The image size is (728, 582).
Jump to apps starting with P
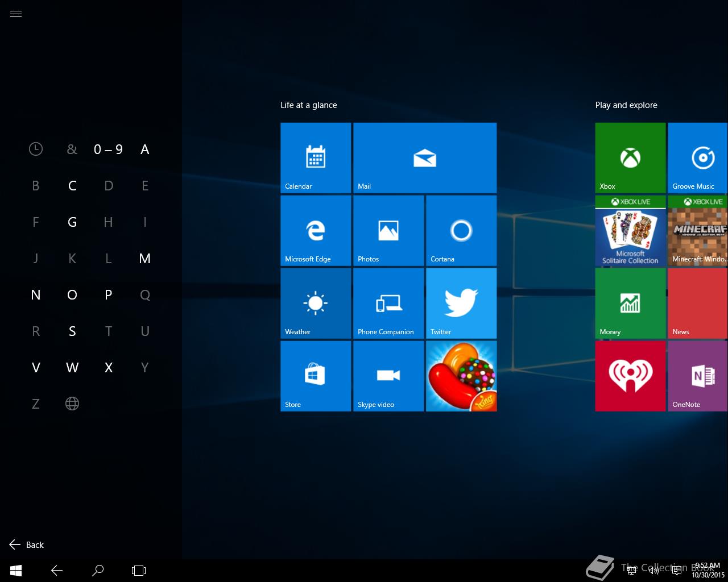pyautogui.click(x=109, y=295)
